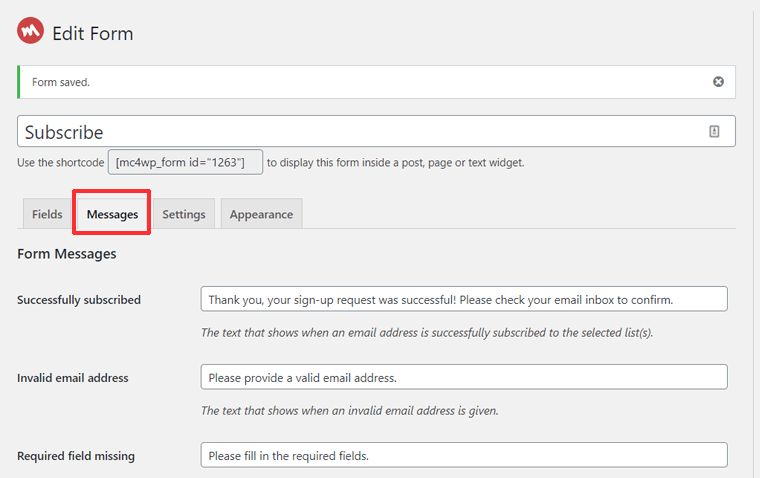Click the 'Use the shortcode' text
The height and width of the screenshot is (478, 760).
click(x=61, y=162)
